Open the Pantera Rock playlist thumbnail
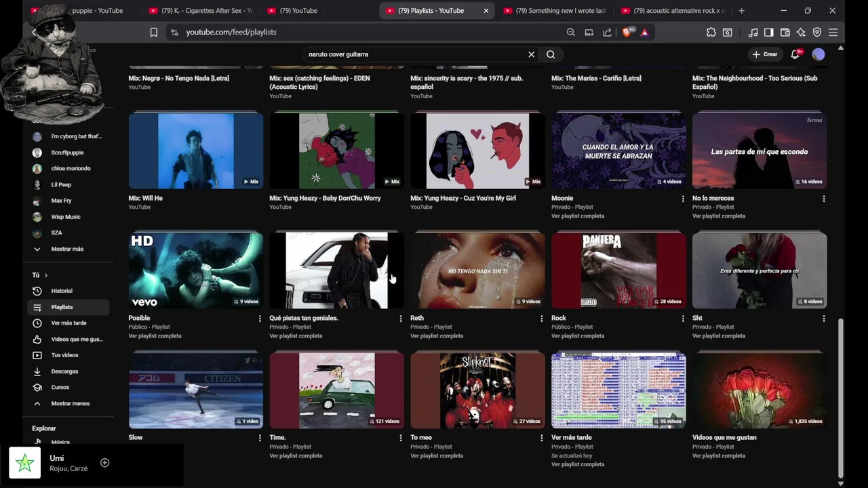Viewport: 868px width, 488px height. [x=618, y=270]
